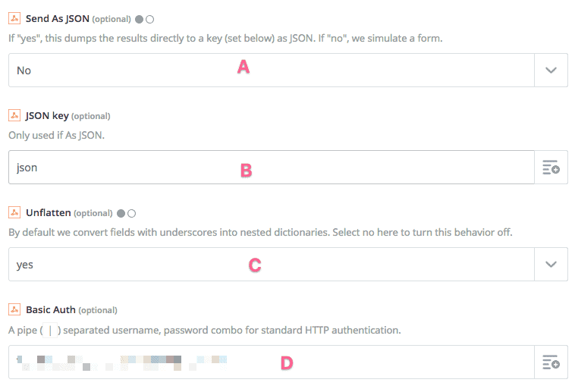Select the filled circle next to Send As JSON
This screenshot has height=392, width=575.
click(x=139, y=19)
